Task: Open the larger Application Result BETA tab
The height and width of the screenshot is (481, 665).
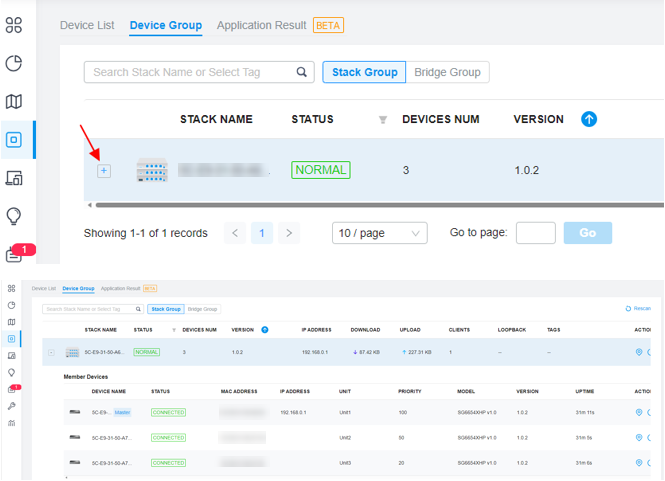Action: coord(279,25)
